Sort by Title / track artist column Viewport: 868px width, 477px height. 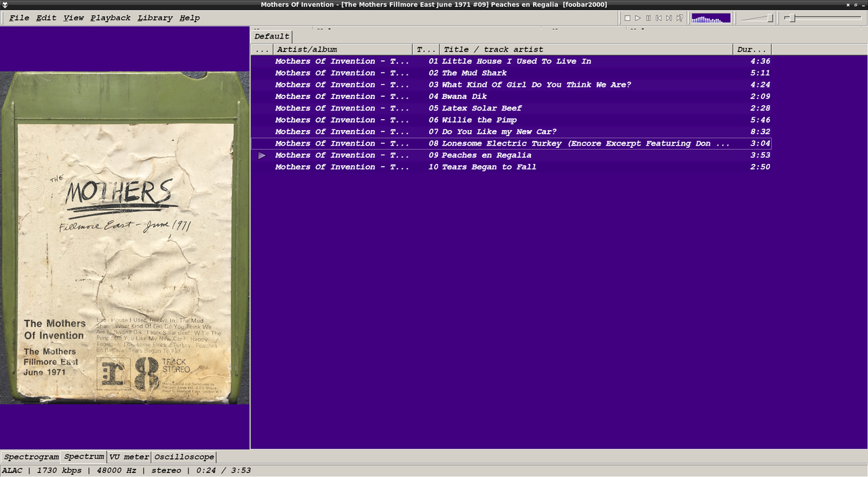click(x=587, y=49)
